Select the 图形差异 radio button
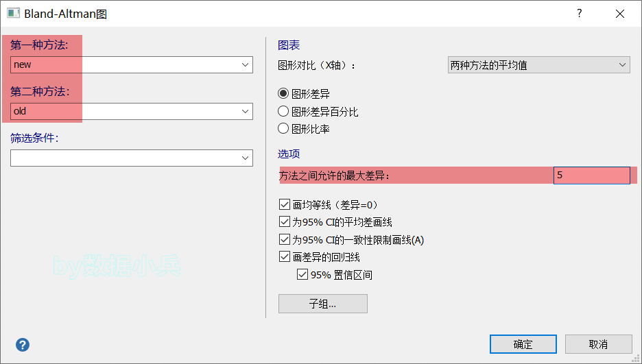Image resolution: width=642 pixels, height=364 pixels. point(283,93)
